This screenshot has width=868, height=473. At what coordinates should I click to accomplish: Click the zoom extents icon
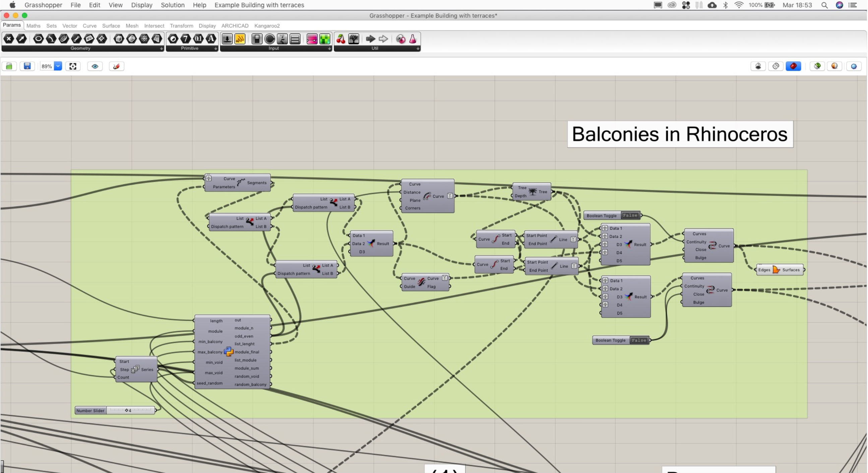click(73, 66)
